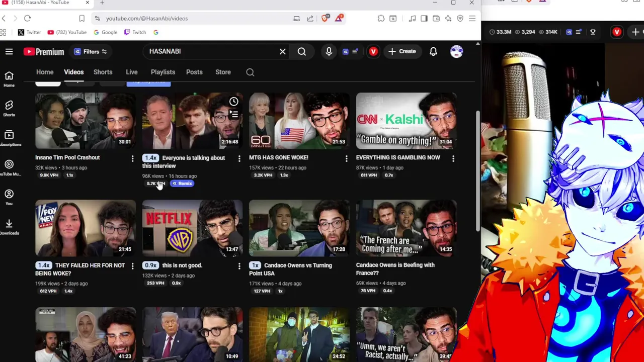Click the page vertical scrollbar

pyautogui.click(x=477, y=171)
